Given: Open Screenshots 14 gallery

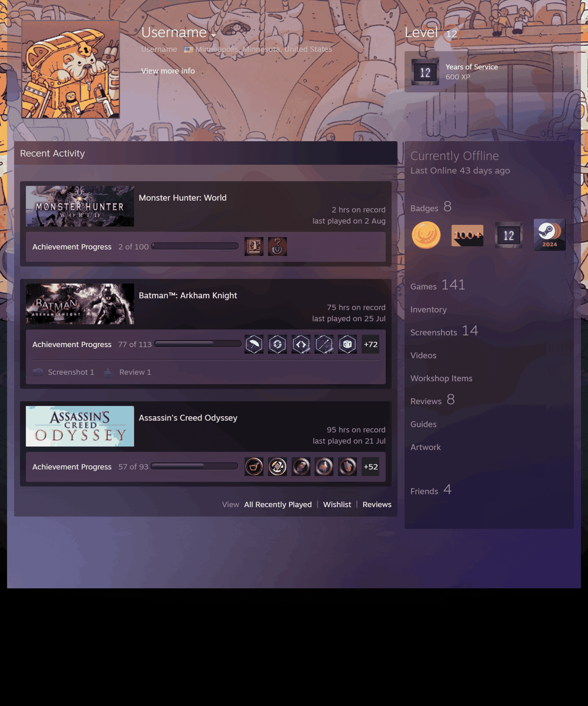Looking at the screenshot, I should tap(444, 331).
